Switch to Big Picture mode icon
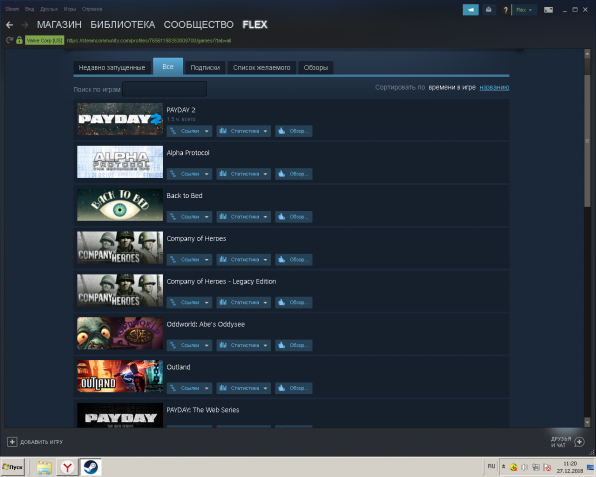 pos(548,10)
